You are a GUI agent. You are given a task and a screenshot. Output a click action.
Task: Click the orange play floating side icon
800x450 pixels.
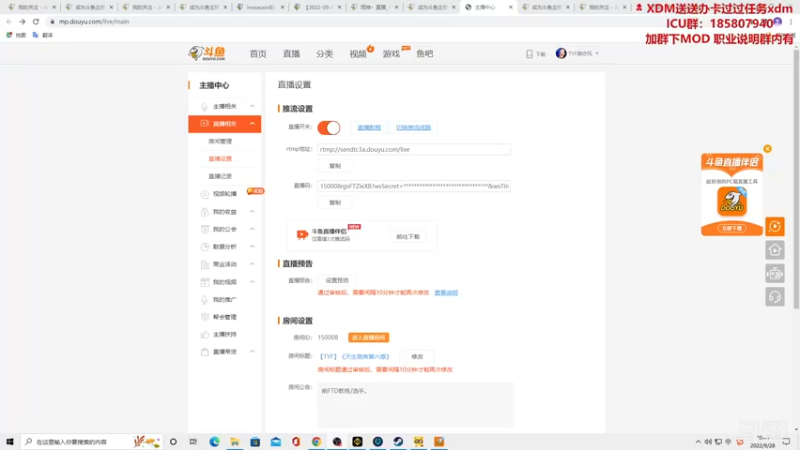click(x=775, y=226)
